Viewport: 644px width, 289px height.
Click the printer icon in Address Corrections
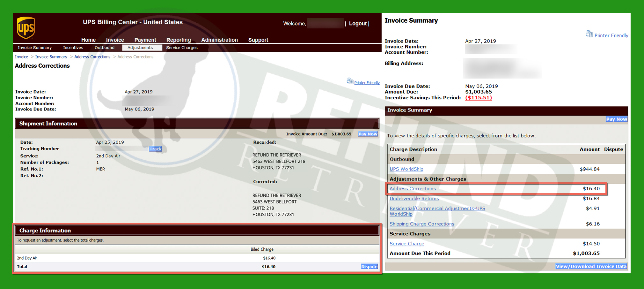tap(350, 81)
